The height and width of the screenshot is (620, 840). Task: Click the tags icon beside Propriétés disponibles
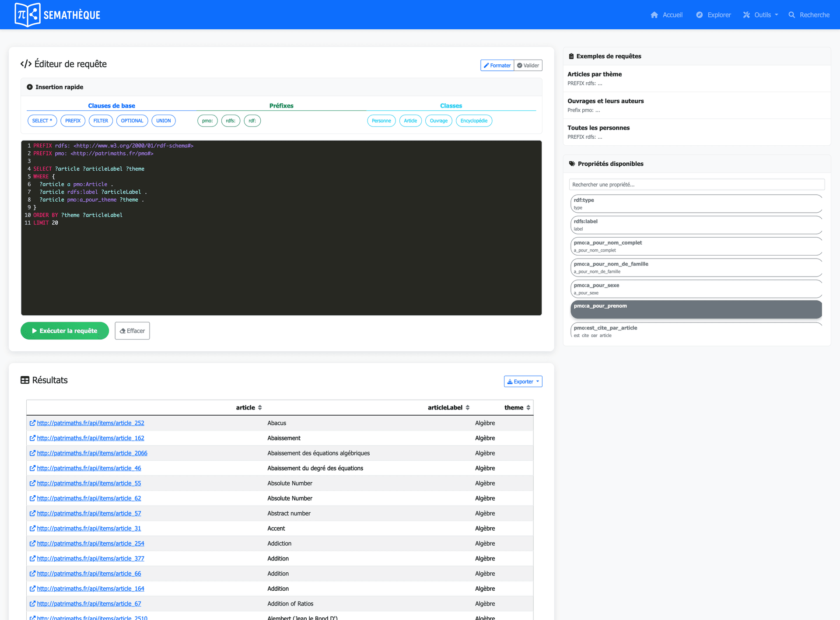click(x=572, y=164)
